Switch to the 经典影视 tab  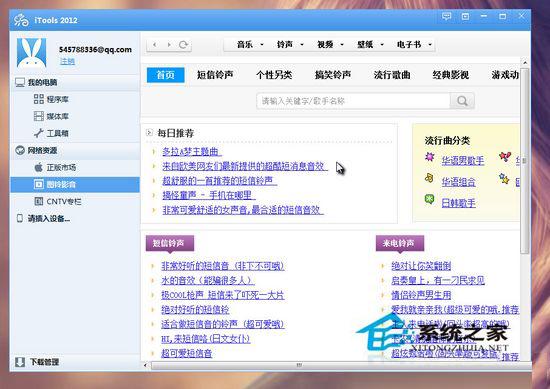451,75
